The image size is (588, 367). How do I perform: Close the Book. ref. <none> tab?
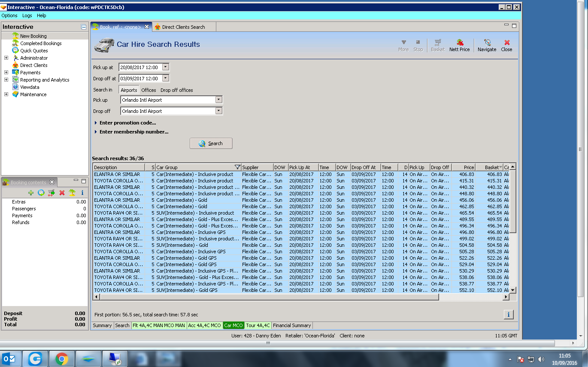(x=147, y=27)
